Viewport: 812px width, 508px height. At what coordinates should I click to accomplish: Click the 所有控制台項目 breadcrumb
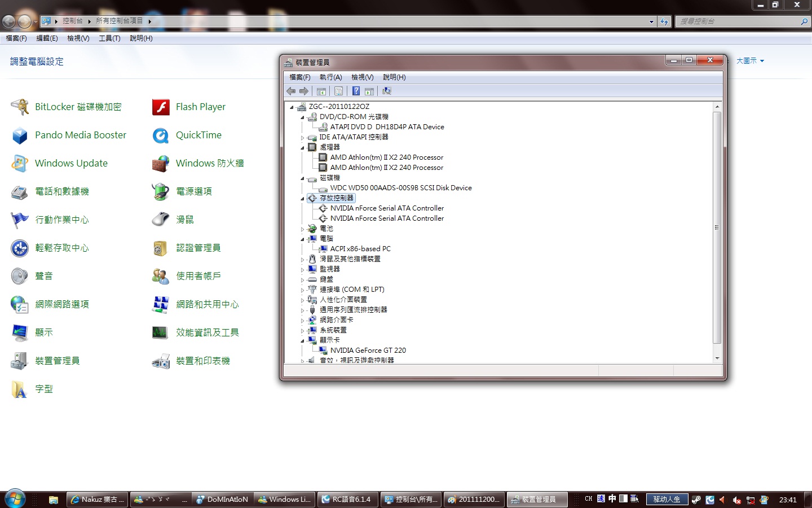[119, 21]
